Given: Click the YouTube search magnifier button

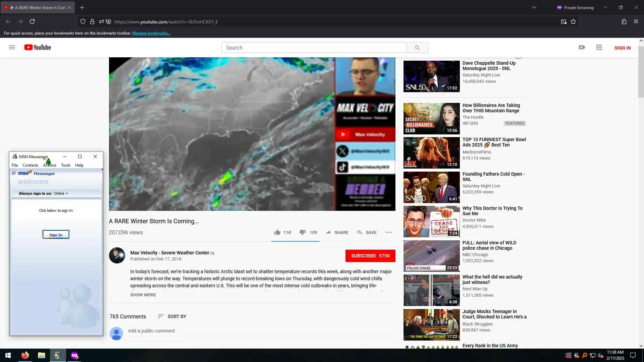Looking at the screenshot, I should click(417, 48).
